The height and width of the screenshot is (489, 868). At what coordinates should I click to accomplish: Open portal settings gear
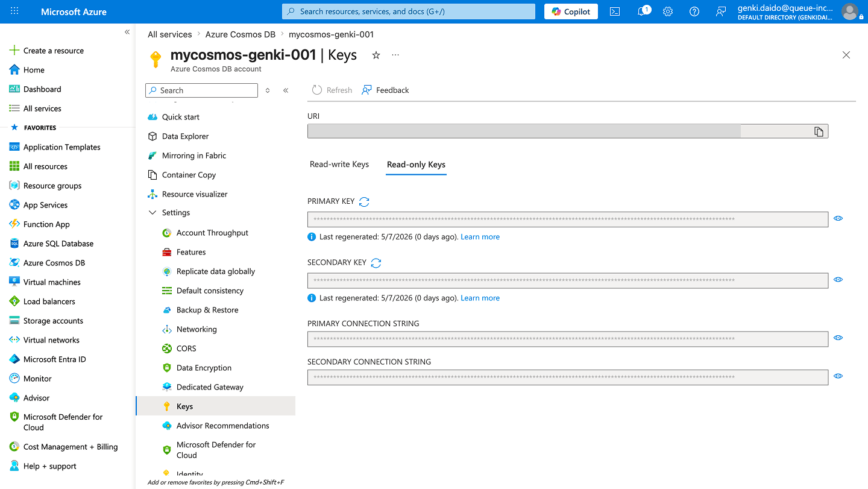point(668,11)
